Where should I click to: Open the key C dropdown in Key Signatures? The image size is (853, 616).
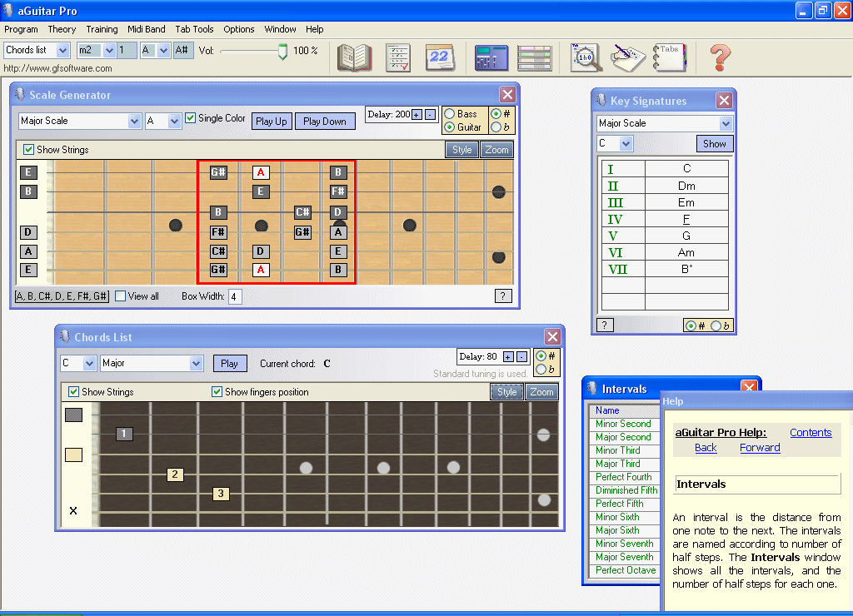[x=626, y=144]
